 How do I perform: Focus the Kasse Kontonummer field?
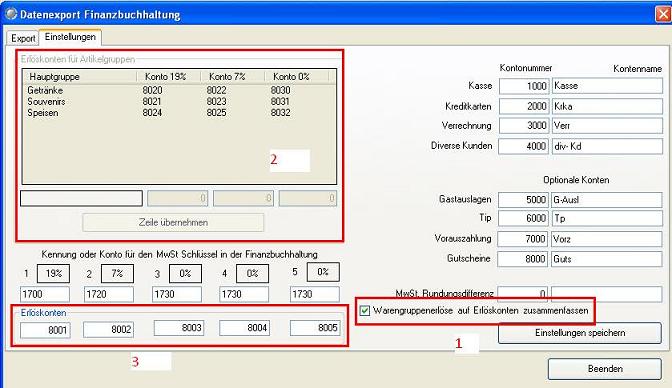pyautogui.click(x=524, y=86)
